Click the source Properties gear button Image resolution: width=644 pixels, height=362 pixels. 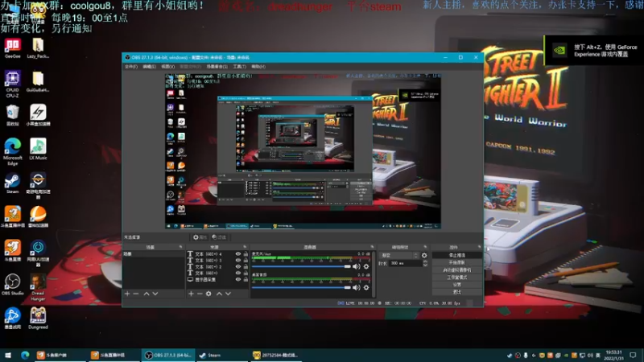tap(200, 237)
